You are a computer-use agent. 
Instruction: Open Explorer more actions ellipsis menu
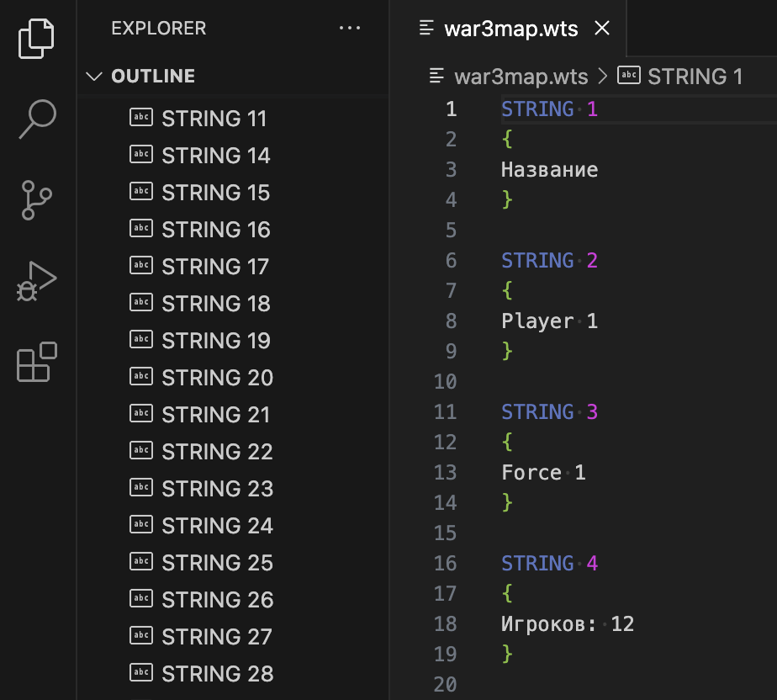click(x=349, y=28)
